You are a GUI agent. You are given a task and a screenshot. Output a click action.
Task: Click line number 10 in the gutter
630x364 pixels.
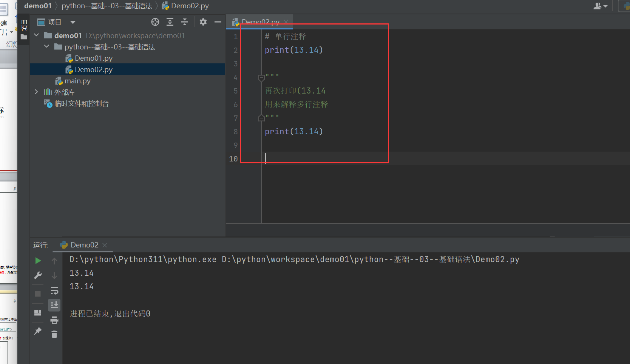coord(233,159)
